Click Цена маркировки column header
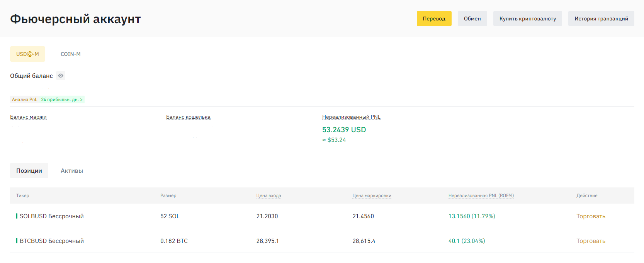 372,196
